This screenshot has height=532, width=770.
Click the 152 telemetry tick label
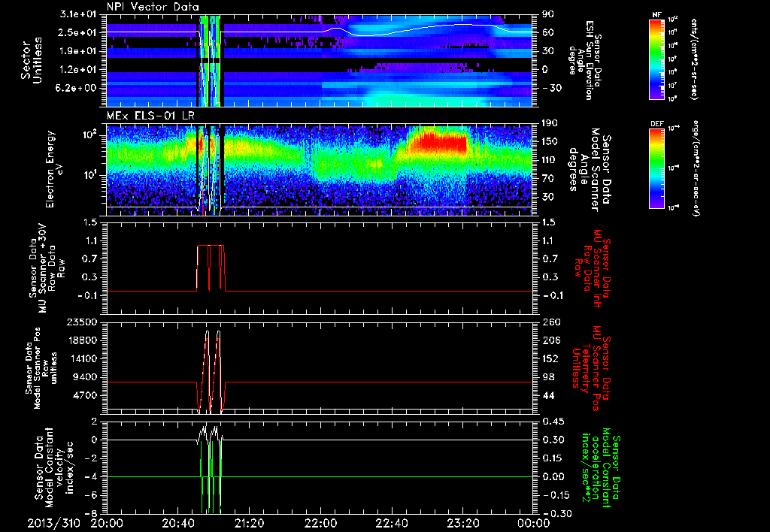point(550,358)
